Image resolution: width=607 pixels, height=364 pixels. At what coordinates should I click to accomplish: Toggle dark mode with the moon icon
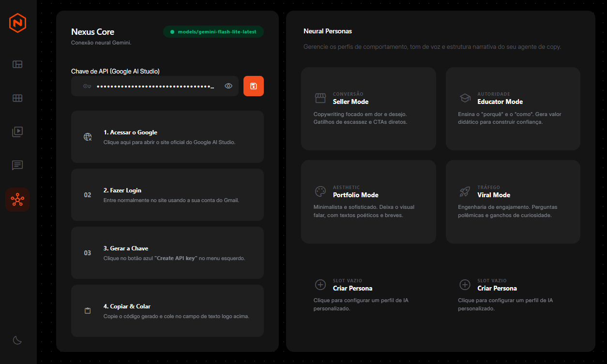[x=17, y=340]
